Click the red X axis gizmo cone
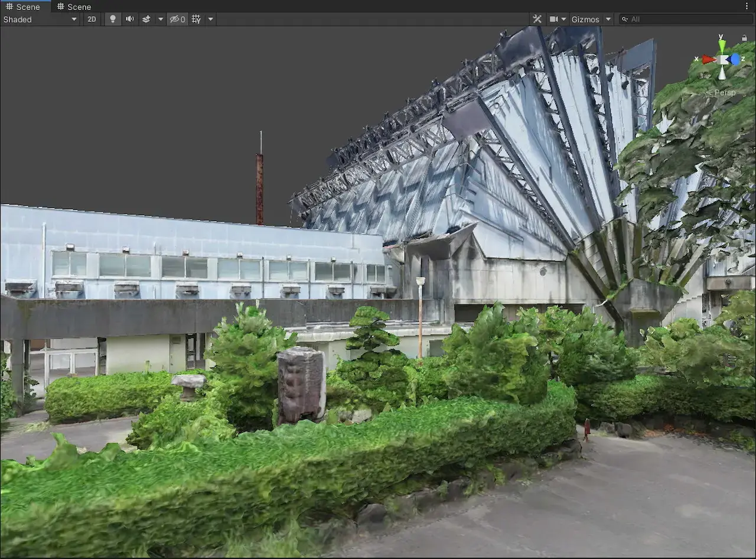Image resolution: width=756 pixels, height=559 pixels. point(708,59)
